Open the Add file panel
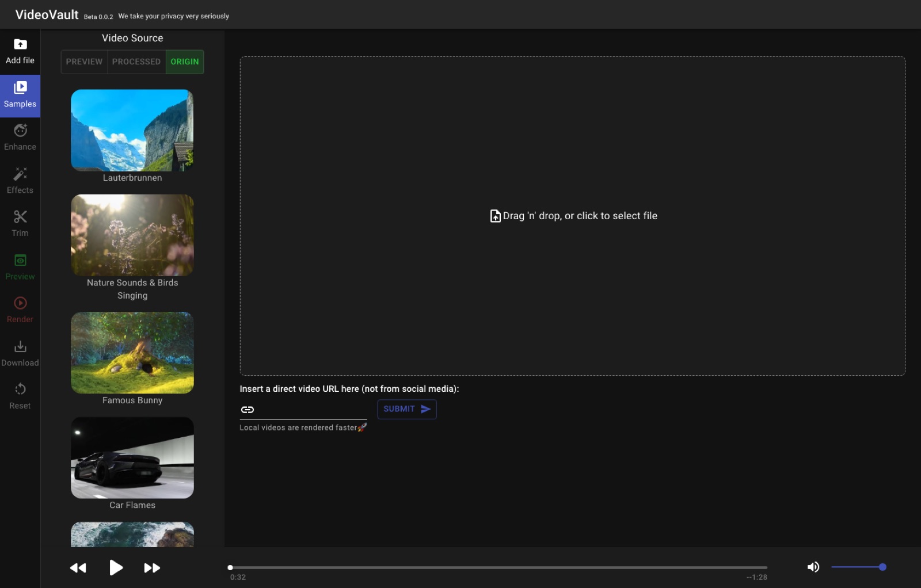 point(20,52)
